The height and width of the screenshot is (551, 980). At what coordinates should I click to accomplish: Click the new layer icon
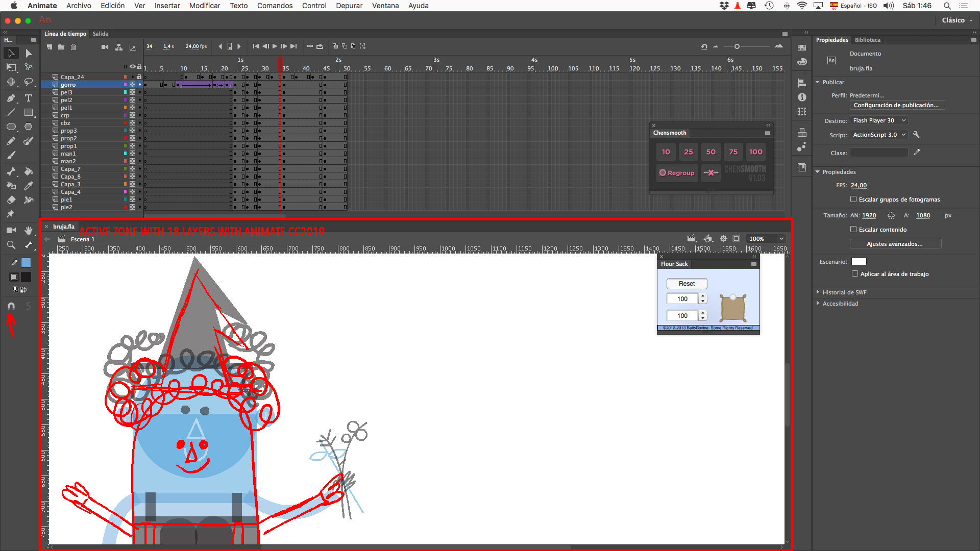pos(50,47)
